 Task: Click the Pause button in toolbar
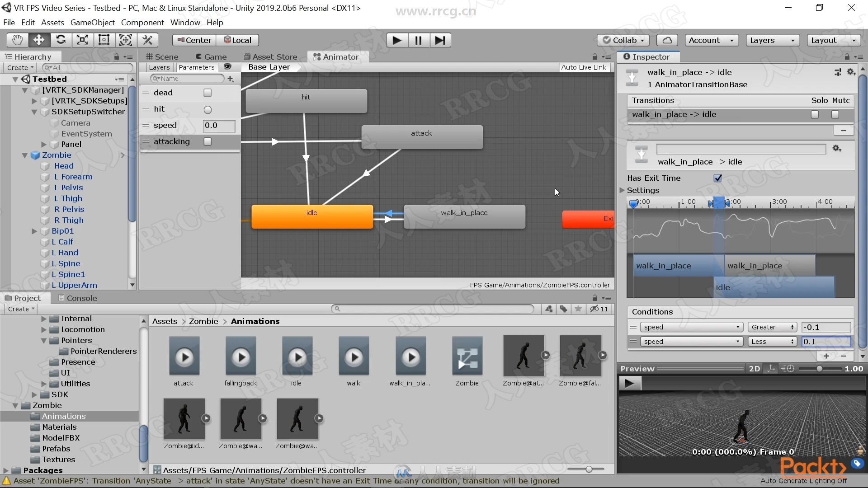[x=418, y=40]
